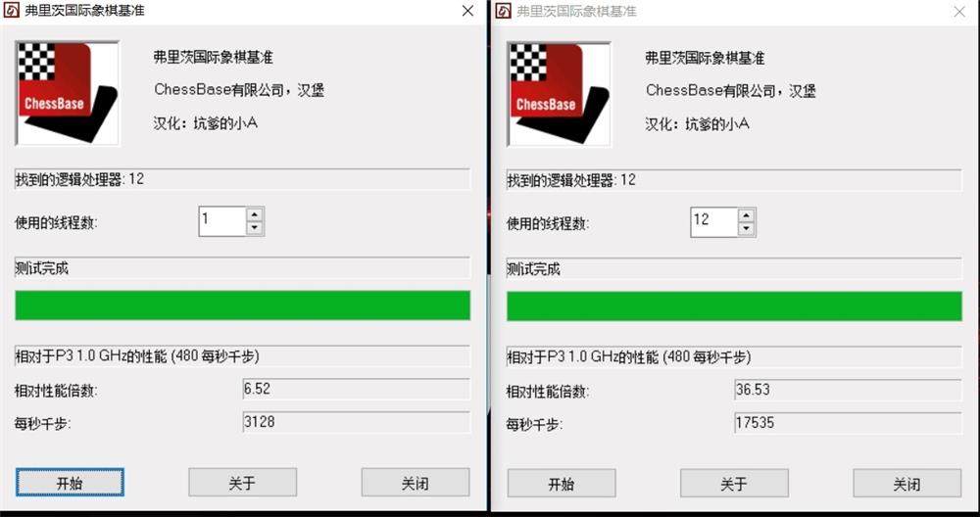Click the thread count field showing 1
Viewport: 980px width, 517px height.
point(221,221)
